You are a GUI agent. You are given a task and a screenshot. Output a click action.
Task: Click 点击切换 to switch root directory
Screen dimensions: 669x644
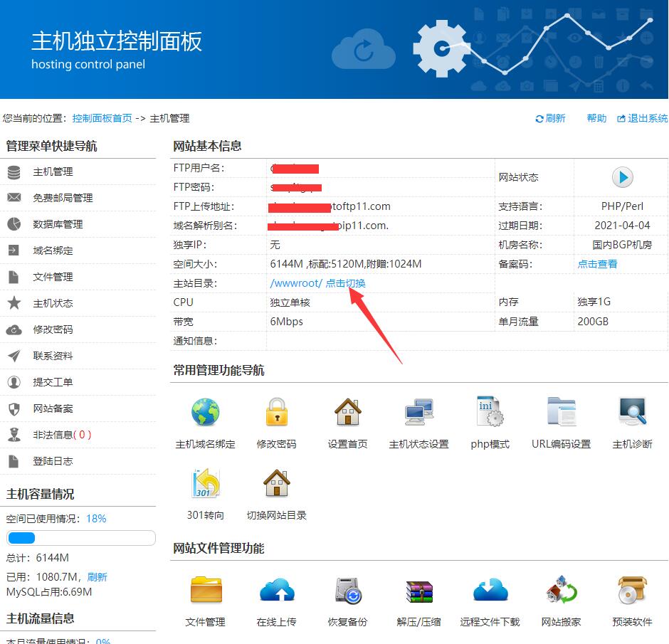346,283
